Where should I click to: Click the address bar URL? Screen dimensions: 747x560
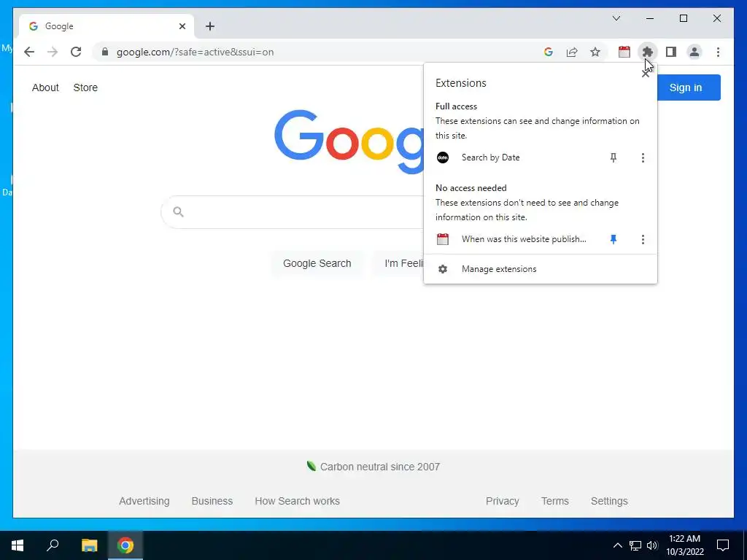[196, 52]
